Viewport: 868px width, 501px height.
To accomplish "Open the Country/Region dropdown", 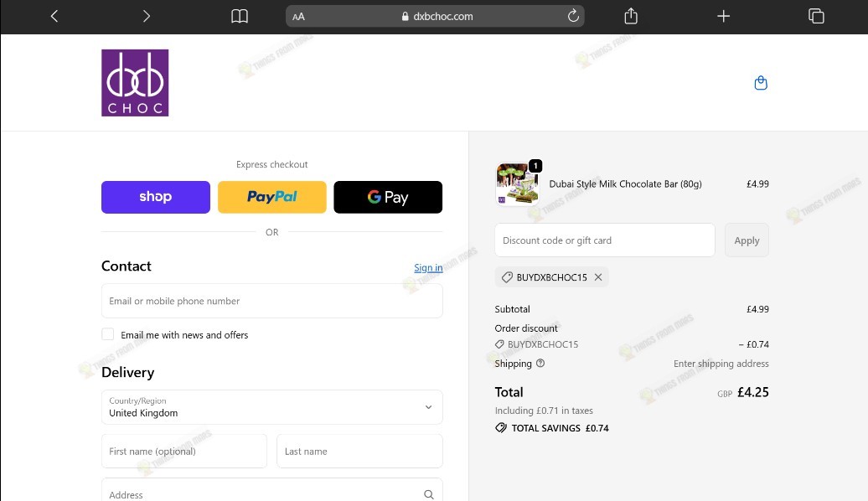I will [x=271, y=407].
